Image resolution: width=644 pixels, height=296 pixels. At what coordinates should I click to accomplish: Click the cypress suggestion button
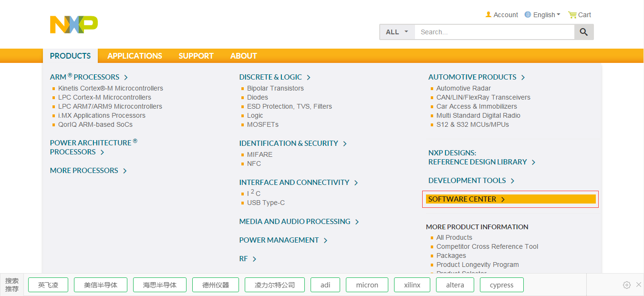point(502,285)
